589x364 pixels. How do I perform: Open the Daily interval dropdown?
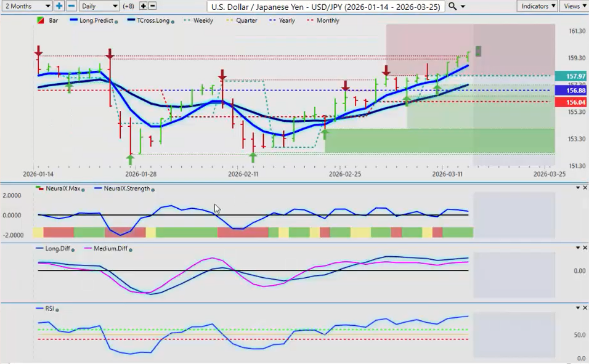[99, 6]
